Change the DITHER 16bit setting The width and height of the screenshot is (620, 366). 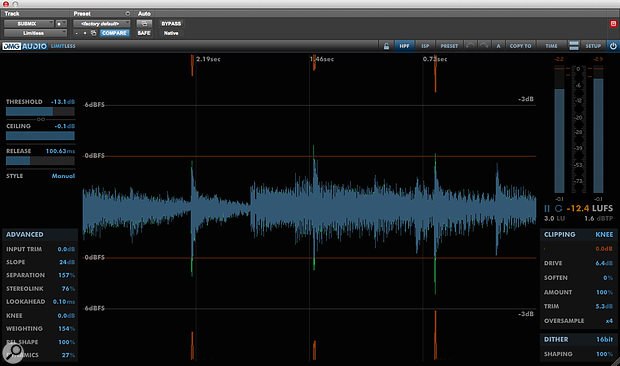tap(605, 339)
